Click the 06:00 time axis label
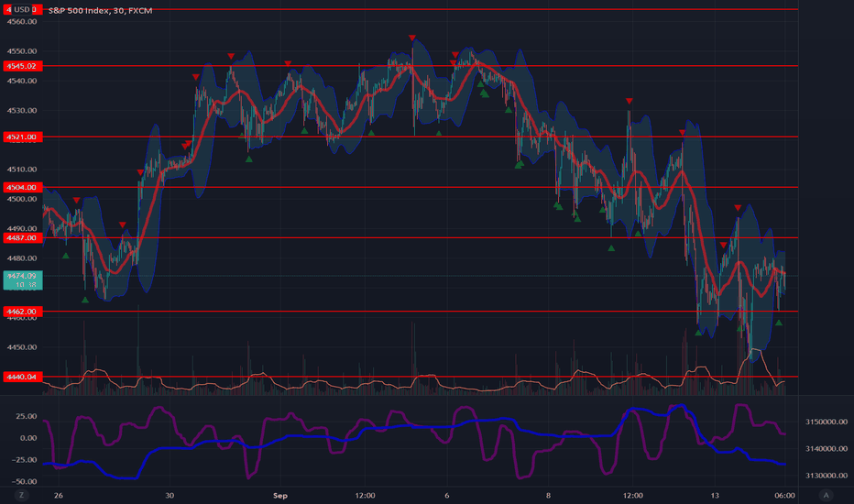Screen dimensions: 854x504 tap(785, 495)
